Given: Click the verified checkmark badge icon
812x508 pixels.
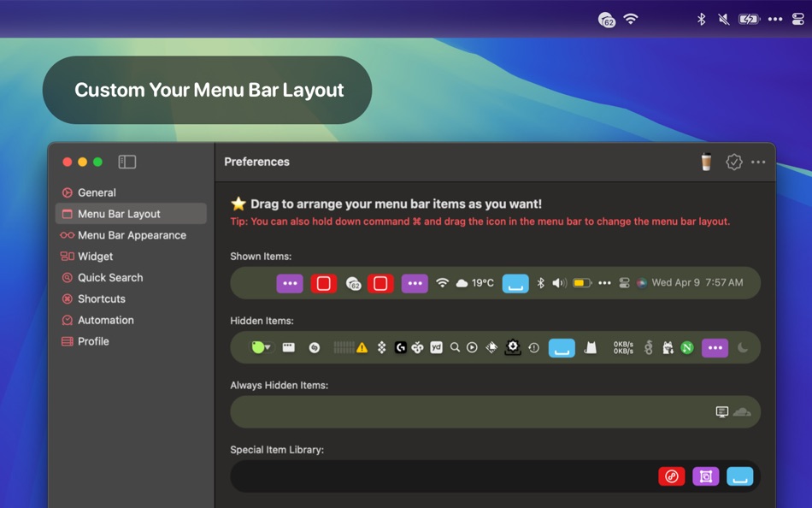Looking at the screenshot, I should tap(734, 162).
